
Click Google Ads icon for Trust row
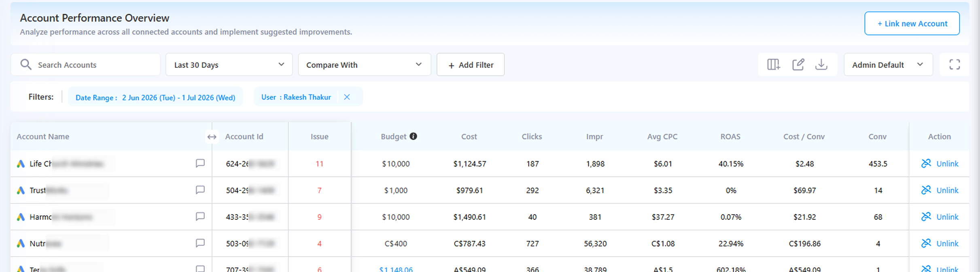(21, 190)
